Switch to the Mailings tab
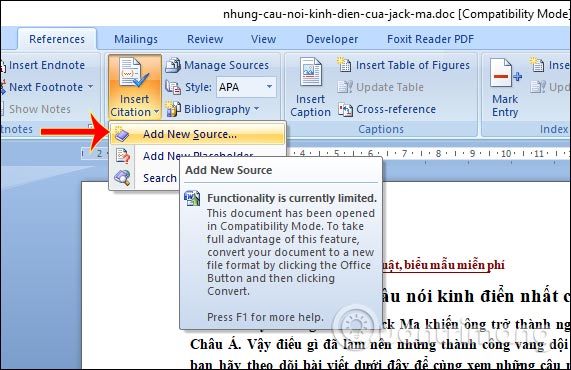The height and width of the screenshot is (370, 571). (x=136, y=39)
